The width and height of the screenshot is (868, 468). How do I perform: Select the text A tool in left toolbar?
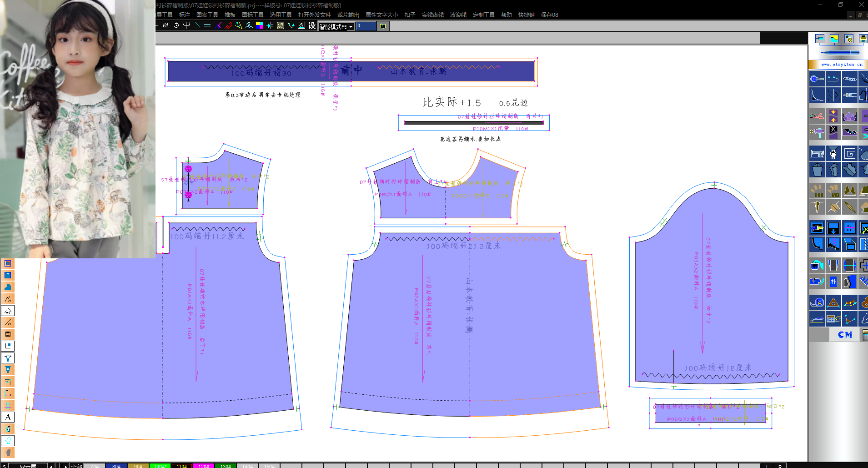(8, 417)
